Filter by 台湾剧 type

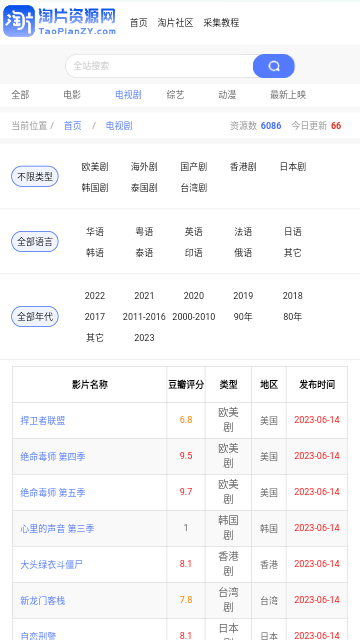pyautogui.click(x=194, y=188)
